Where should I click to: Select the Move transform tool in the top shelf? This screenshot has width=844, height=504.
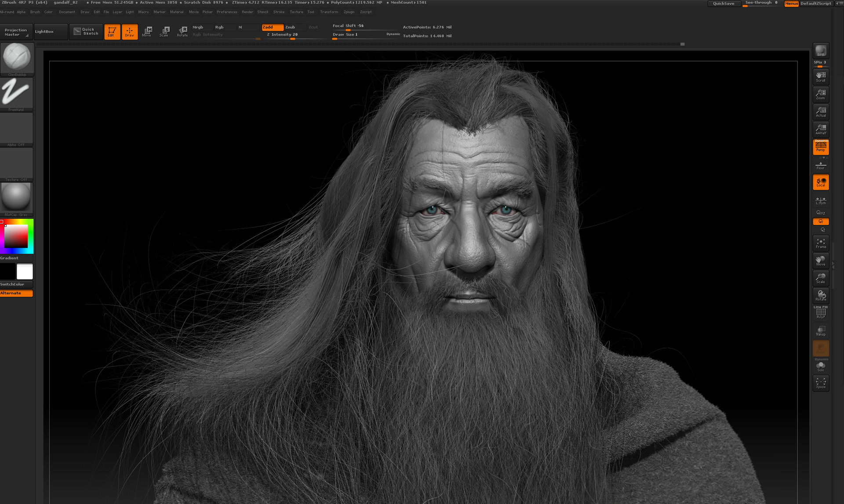point(147,32)
